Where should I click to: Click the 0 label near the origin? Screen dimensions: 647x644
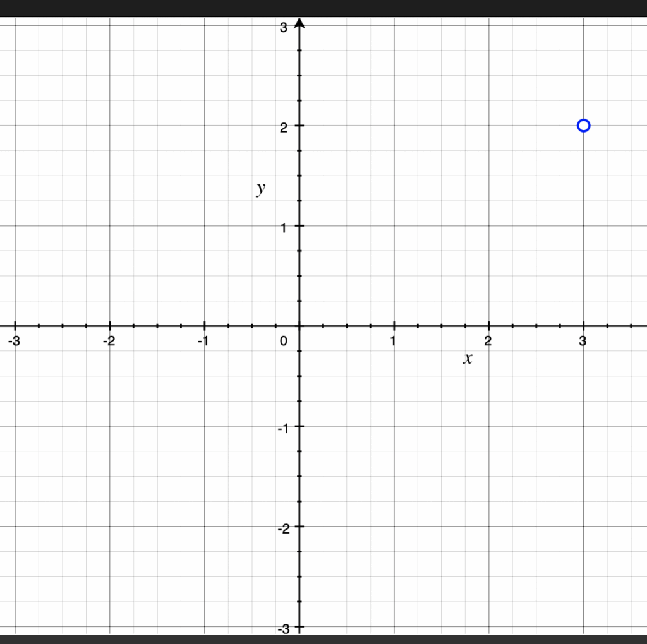pos(284,342)
